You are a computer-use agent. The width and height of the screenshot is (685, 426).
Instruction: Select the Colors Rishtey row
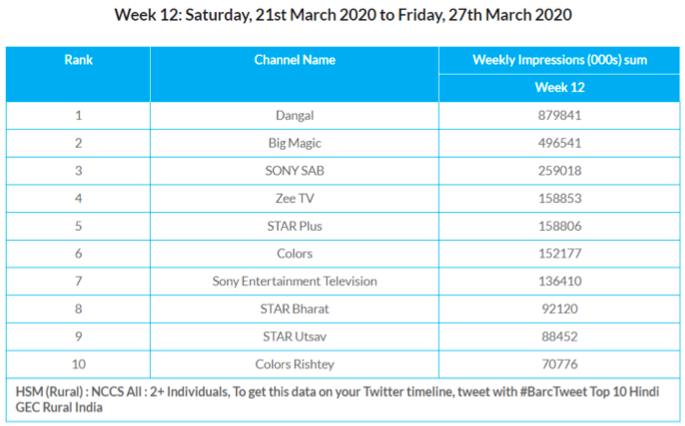tap(294, 364)
